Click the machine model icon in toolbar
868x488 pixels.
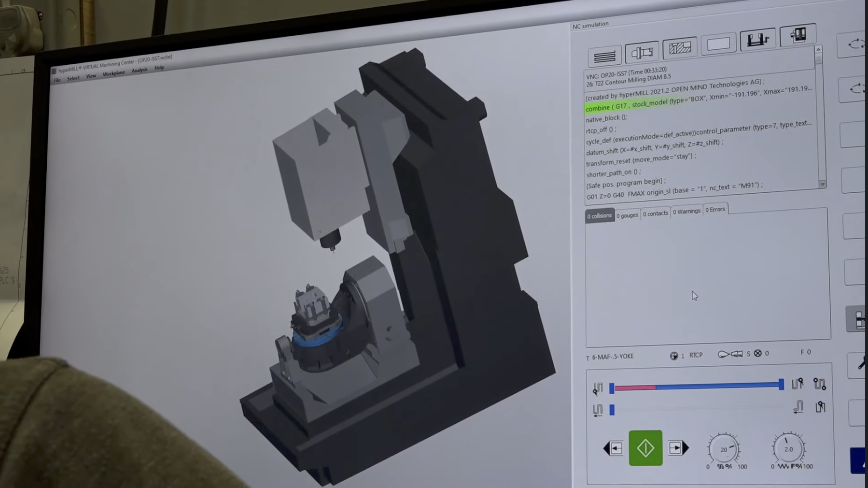coord(798,35)
